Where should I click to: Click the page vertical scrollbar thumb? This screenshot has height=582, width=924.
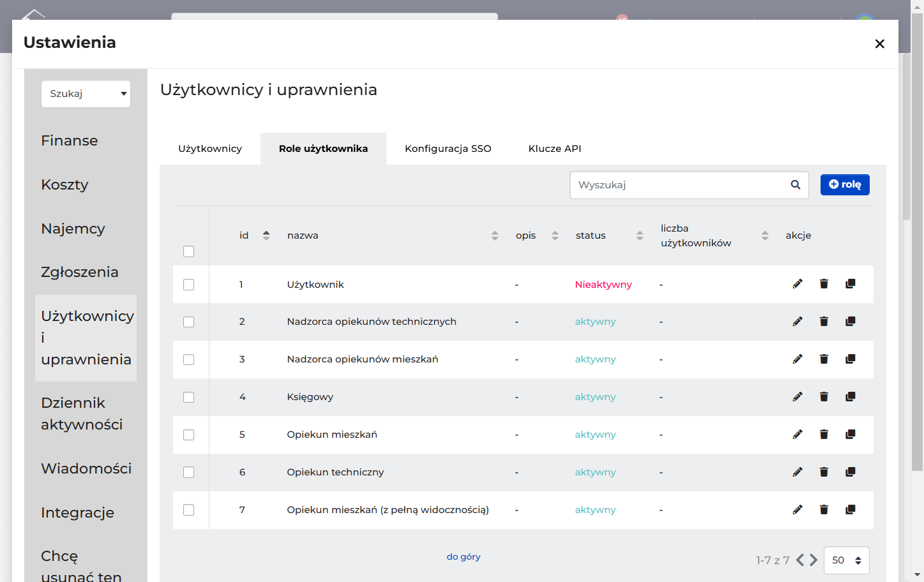click(918, 243)
